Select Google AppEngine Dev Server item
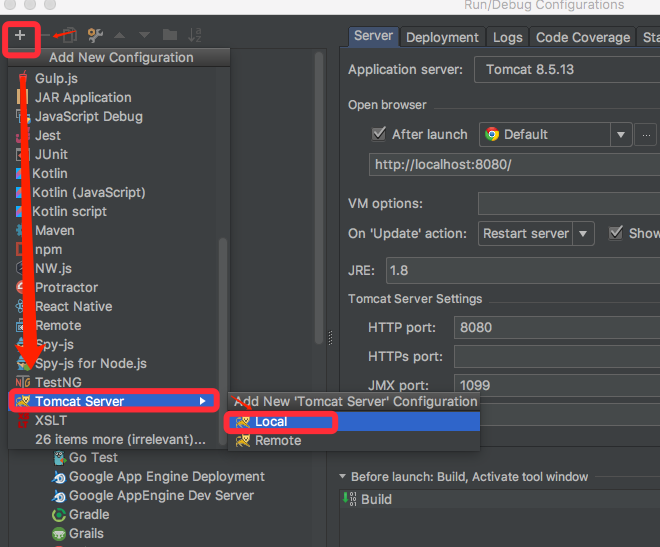 click(153, 495)
